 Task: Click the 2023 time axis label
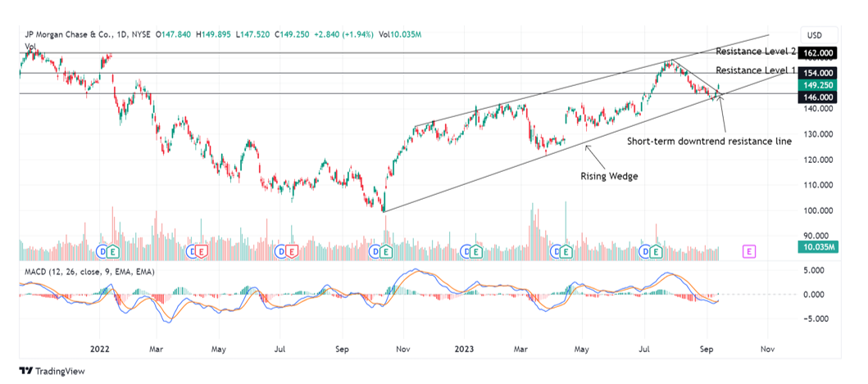click(x=464, y=349)
